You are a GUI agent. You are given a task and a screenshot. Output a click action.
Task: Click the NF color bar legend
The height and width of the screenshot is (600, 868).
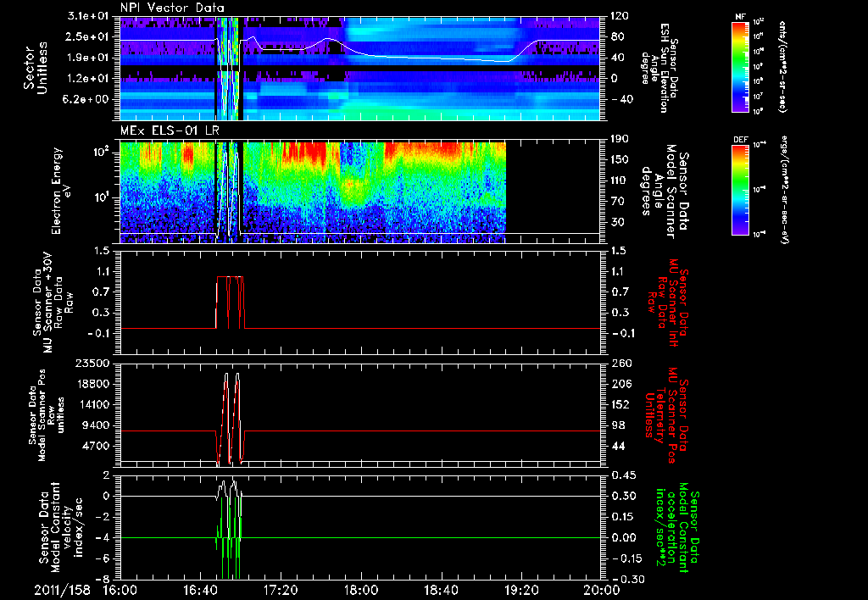(741, 66)
